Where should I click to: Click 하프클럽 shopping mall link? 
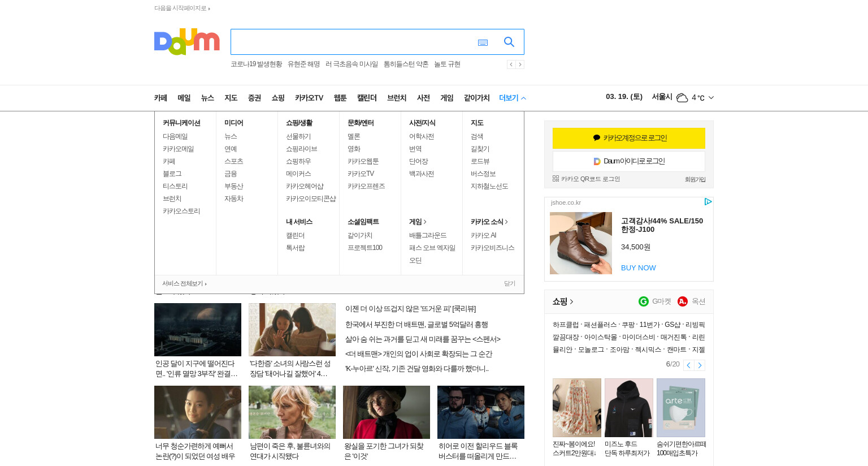(x=566, y=325)
